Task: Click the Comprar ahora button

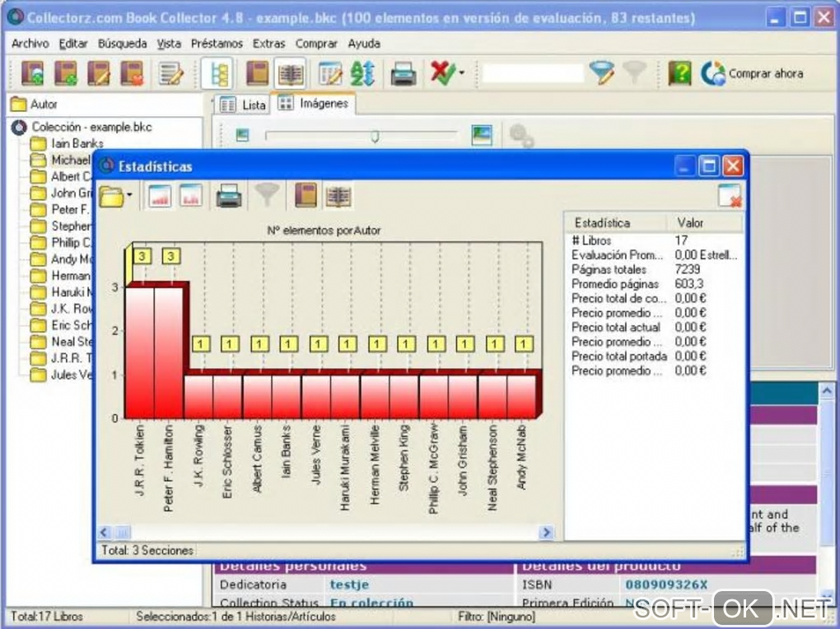Action: pyautogui.click(x=752, y=73)
